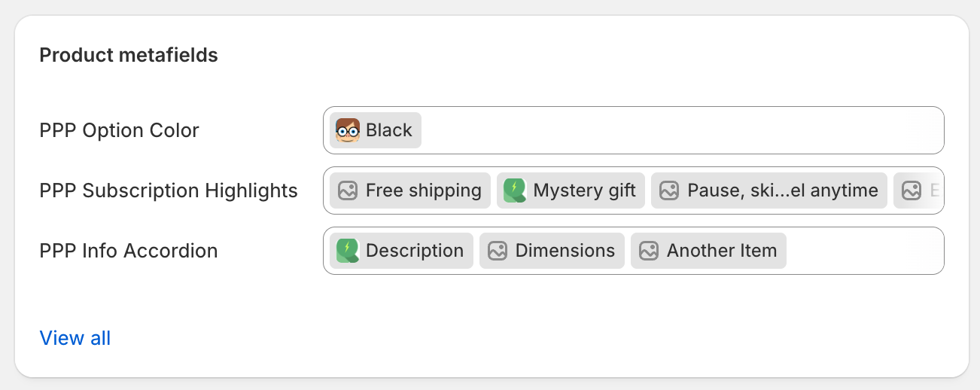Screen dimensions: 980x390
Task: Select the Dimensions accordion chip
Action: tap(565, 251)
